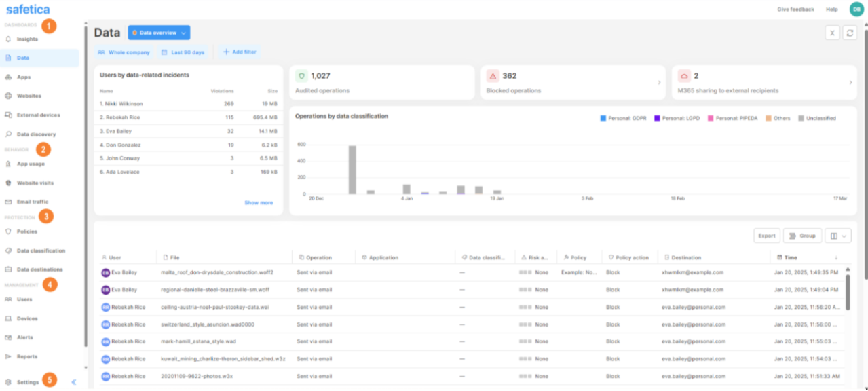Toggle the Unclassified legend series

(x=817, y=118)
